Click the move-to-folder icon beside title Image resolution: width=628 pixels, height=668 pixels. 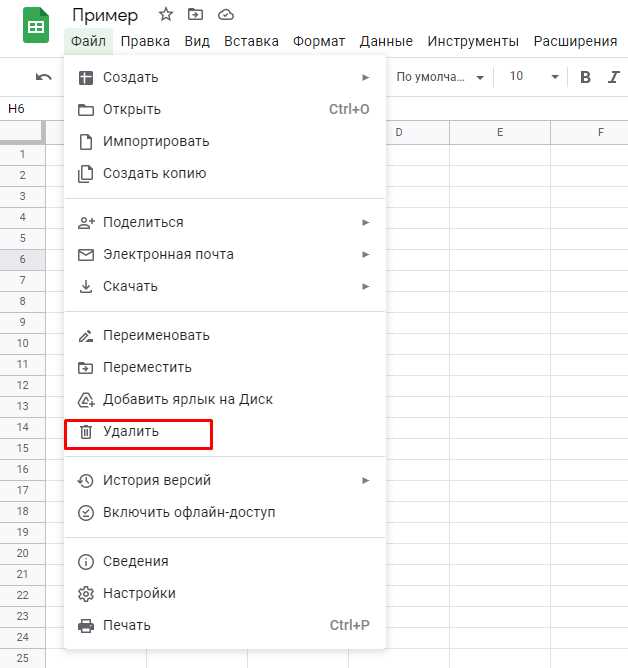click(195, 15)
